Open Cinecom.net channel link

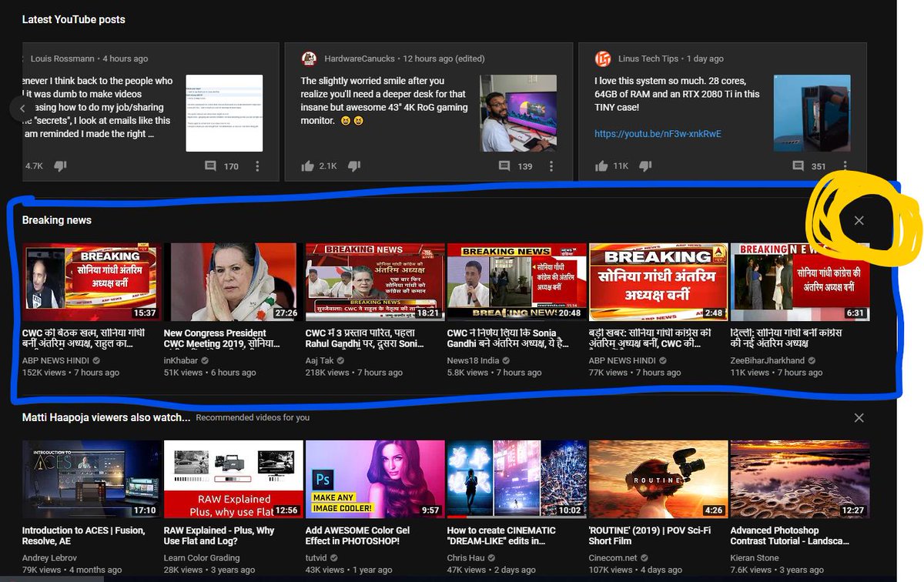pyautogui.click(x=613, y=557)
